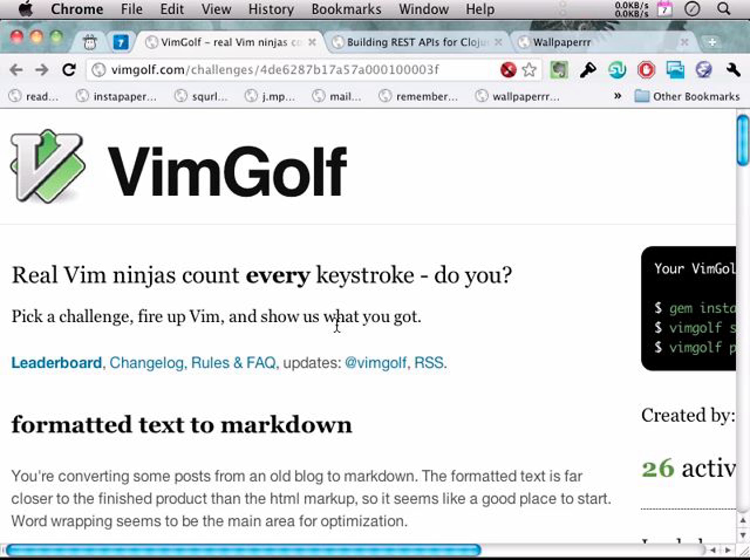Viewport: 750px width, 560px height.
Task: Open a new tab with the plus button
Action: [712, 42]
